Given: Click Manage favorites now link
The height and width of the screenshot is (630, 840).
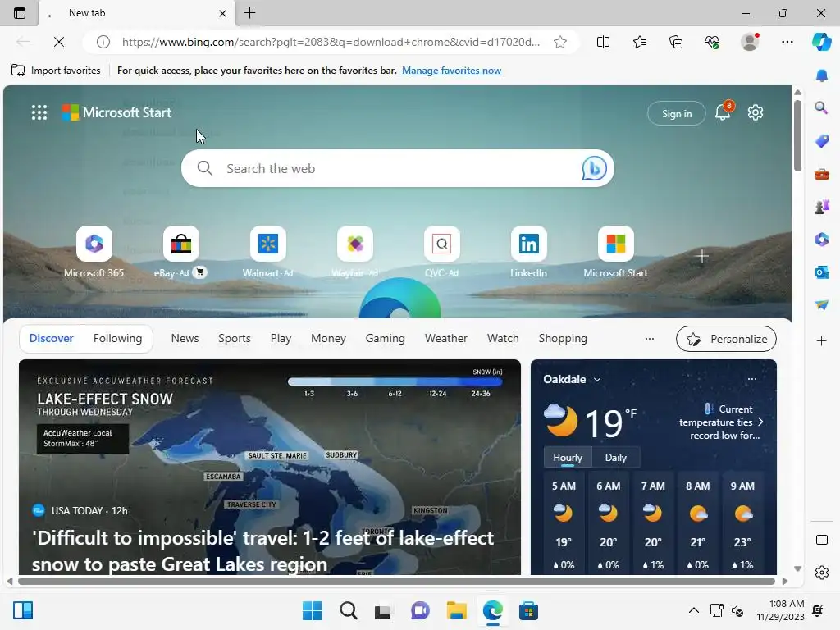Looking at the screenshot, I should coord(452,71).
